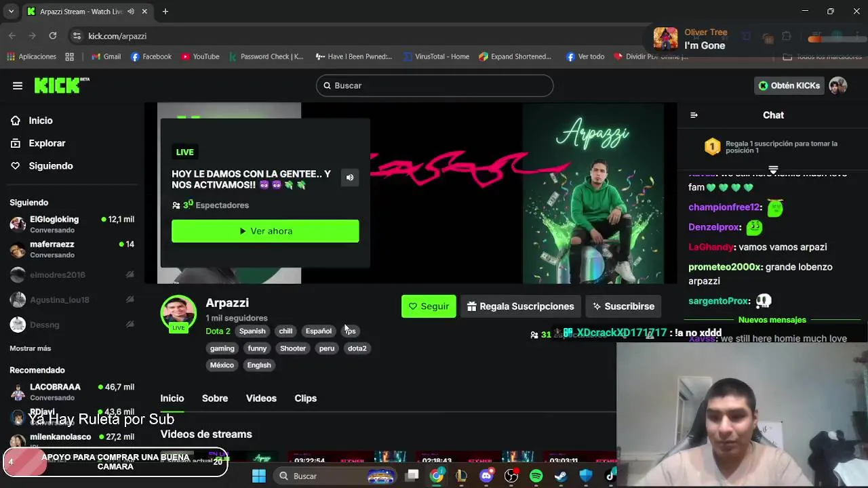Open VirusTotal - Home bookmark

435,57
